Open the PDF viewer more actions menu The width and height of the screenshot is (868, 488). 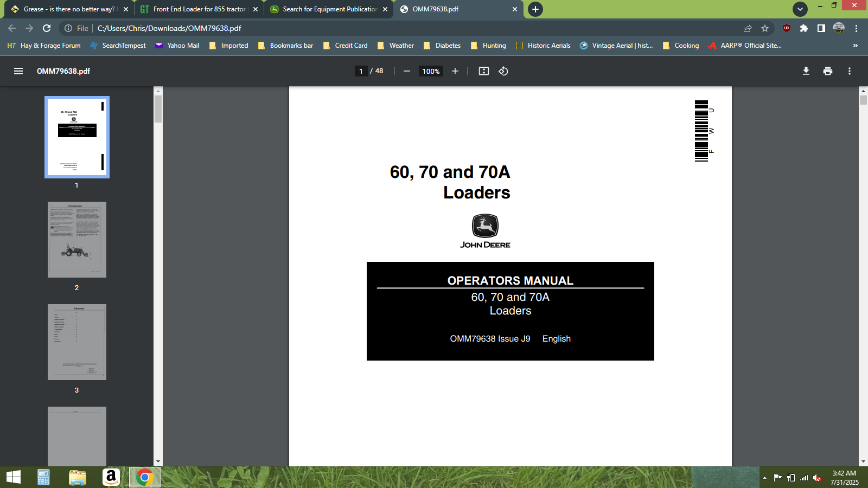coord(850,71)
